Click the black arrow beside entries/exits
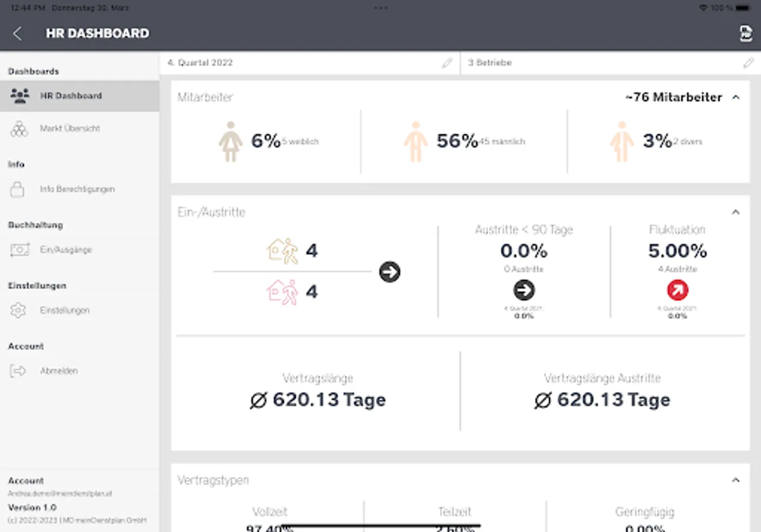The width and height of the screenshot is (761, 532). click(x=390, y=272)
